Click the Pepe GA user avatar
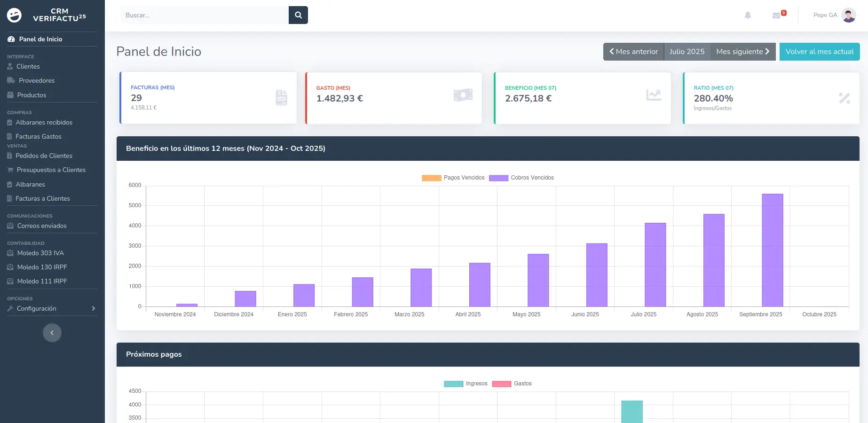This screenshot has width=868, height=423. 848,15
